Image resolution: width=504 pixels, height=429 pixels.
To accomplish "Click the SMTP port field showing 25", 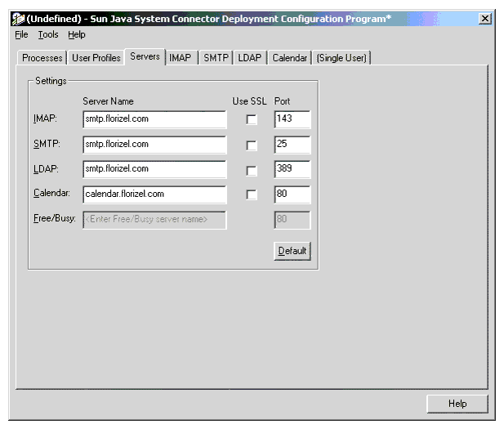I will coord(292,145).
